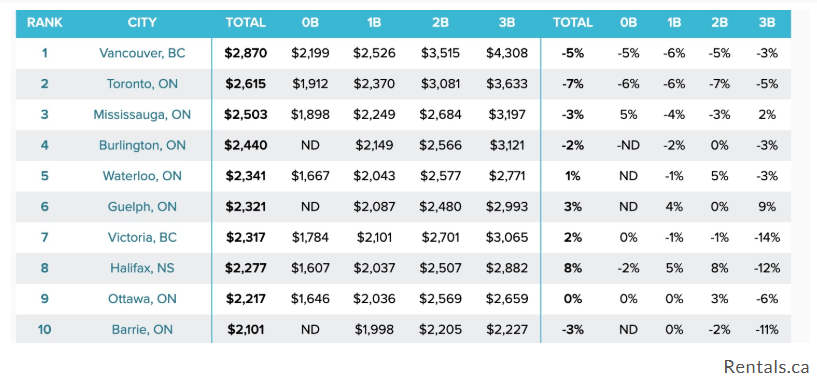
Task: Open the Burlington, ON city link
Action: [142, 145]
